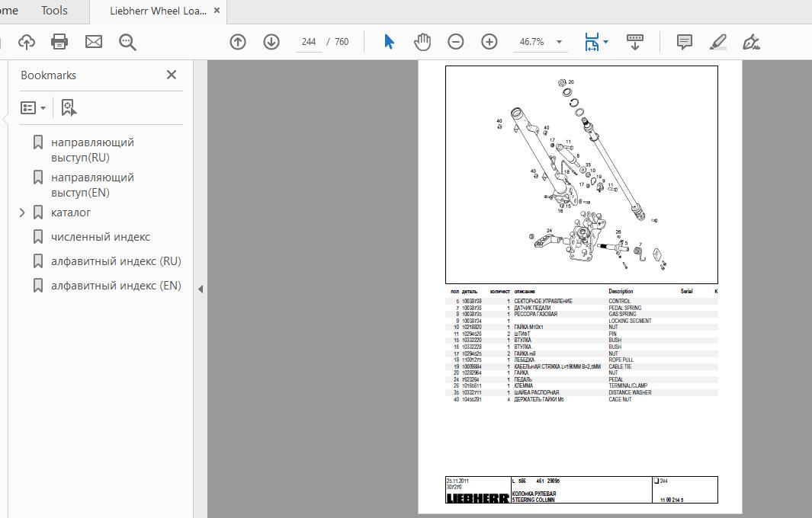Open направляющий выступ(RU) bookmark
812x518 pixels.
tap(92, 149)
